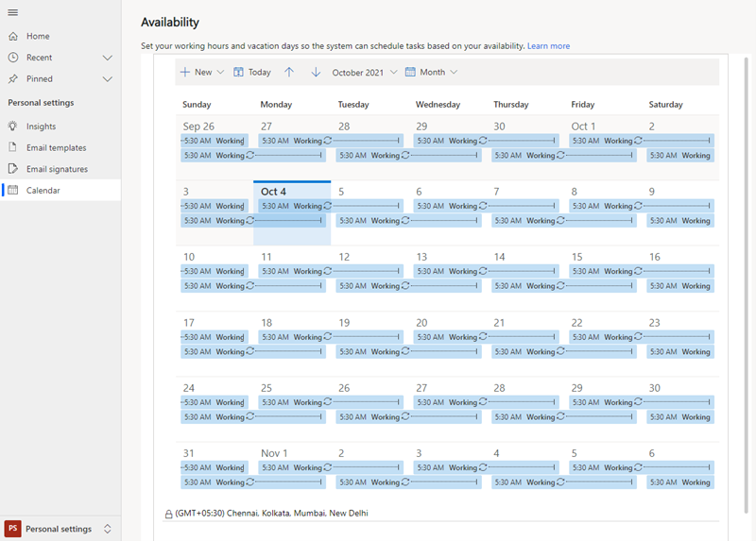This screenshot has height=541, width=756.
Task: Click the date number 13
Action: click(421, 257)
